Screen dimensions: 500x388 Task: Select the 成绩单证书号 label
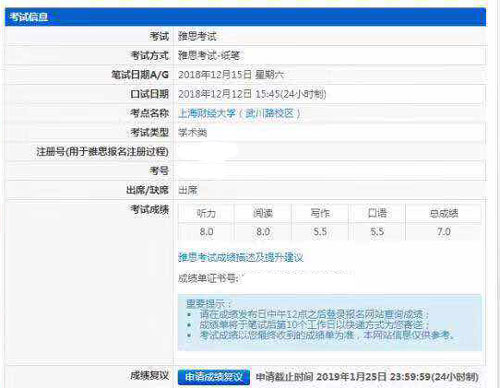(209, 278)
